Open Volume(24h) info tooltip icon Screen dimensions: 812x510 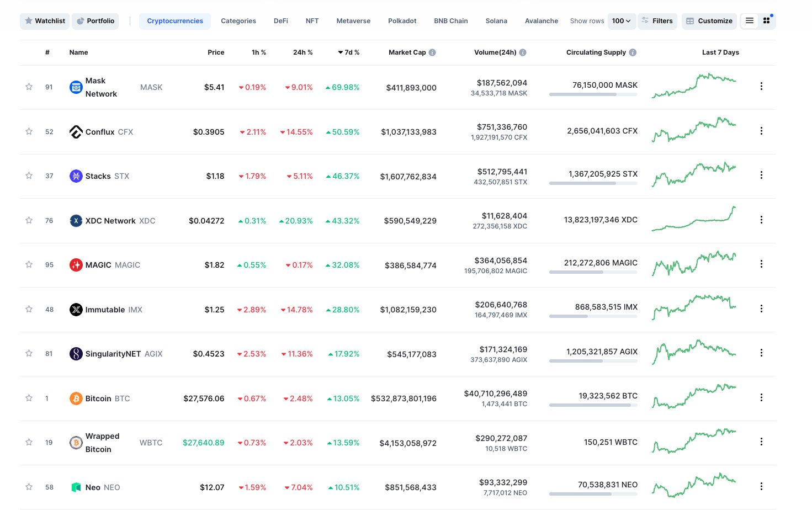[x=523, y=52]
